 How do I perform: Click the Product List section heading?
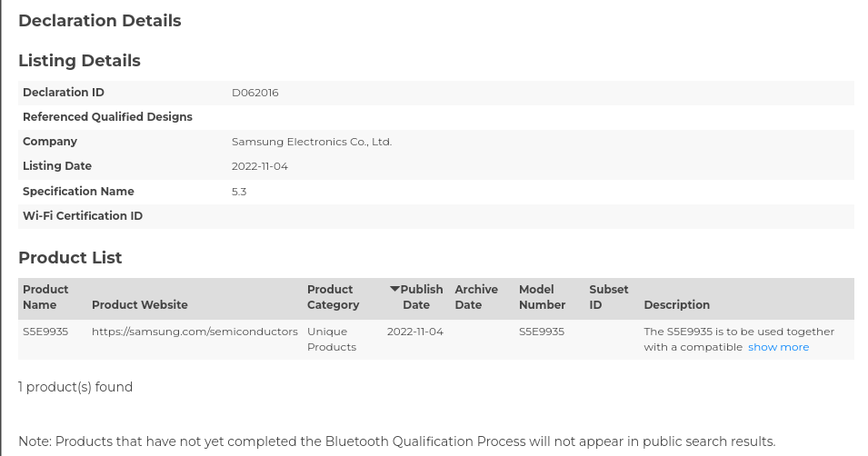point(70,258)
